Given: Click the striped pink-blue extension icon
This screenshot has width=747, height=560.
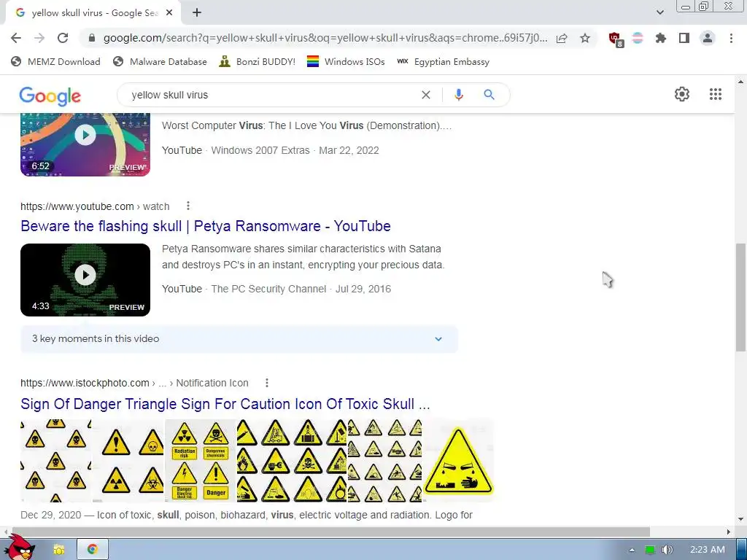Looking at the screenshot, I should tap(638, 38).
